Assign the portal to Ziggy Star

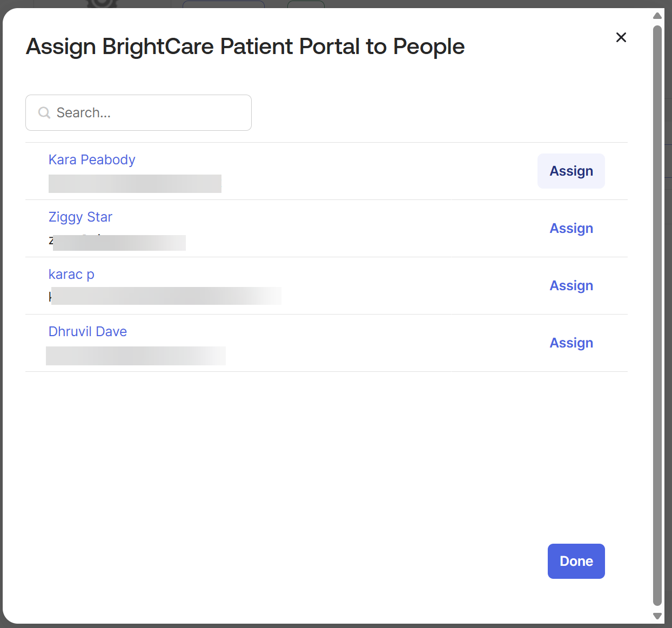(571, 229)
